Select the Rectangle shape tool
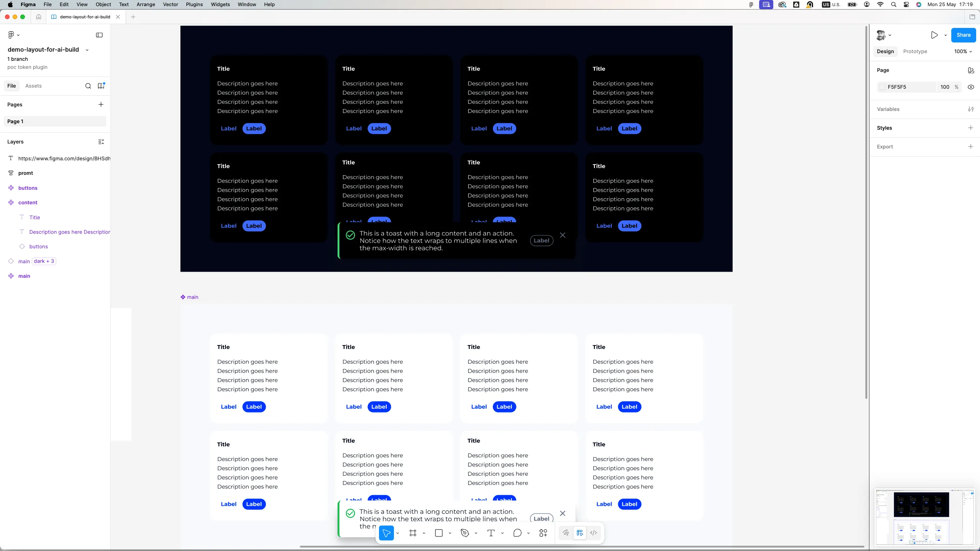 [x=439, y=533]
